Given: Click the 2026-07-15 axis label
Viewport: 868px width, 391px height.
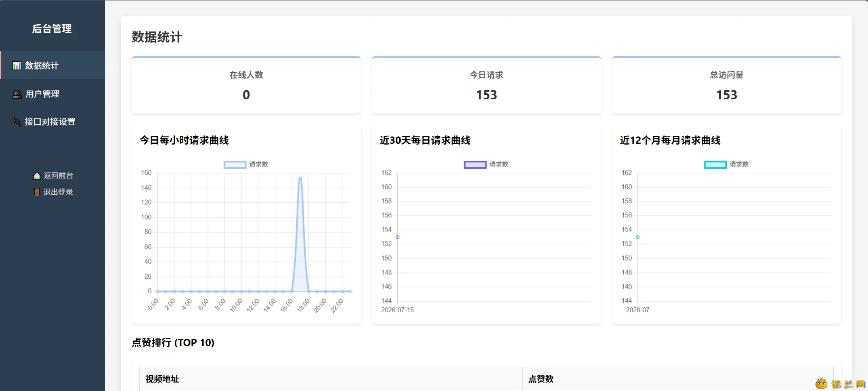Looking at the screenshot, I should point(398,310).
